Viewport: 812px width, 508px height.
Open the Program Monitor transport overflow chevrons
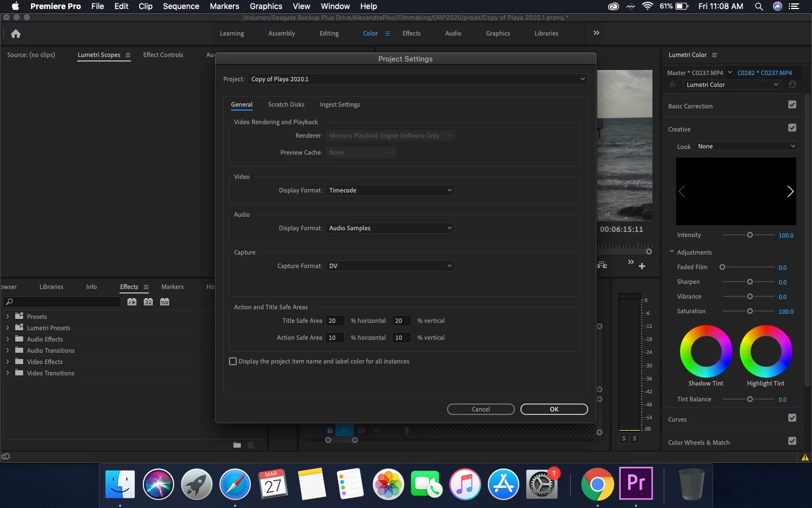point(631,262)
